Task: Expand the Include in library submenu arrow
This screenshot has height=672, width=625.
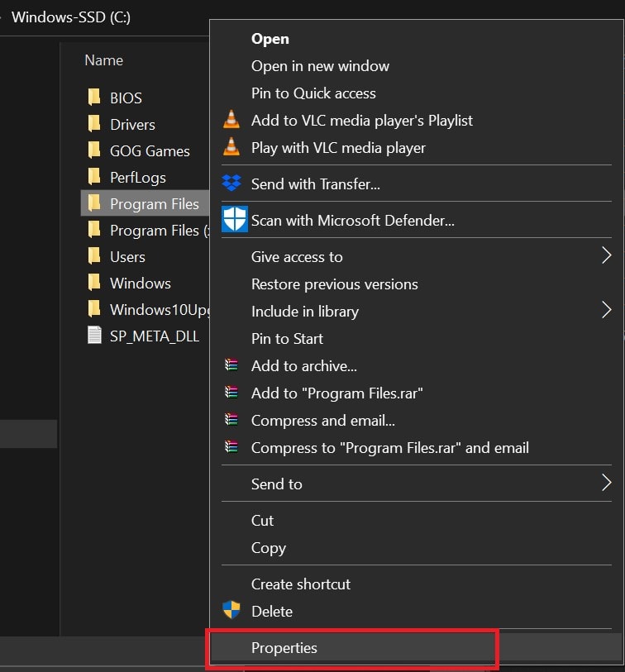Action: (x=606, y=310)
